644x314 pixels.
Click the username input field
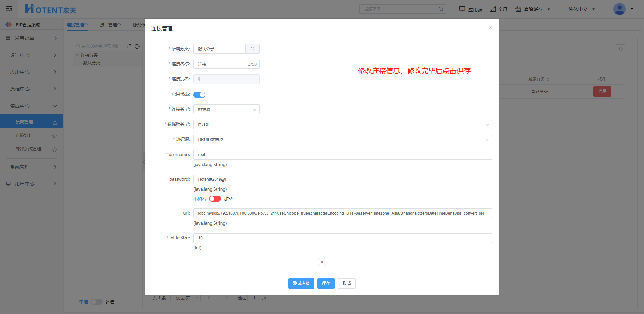[x=343, y=155]
